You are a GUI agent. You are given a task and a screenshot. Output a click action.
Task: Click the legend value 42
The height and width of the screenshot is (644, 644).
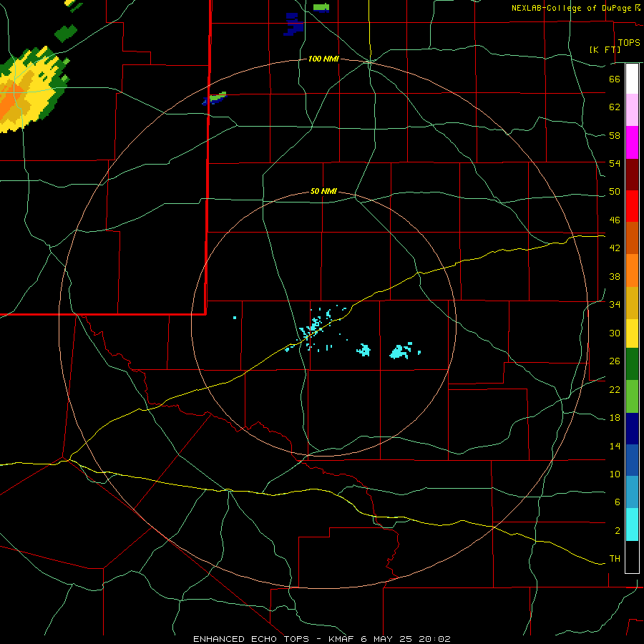pos(615,248)
